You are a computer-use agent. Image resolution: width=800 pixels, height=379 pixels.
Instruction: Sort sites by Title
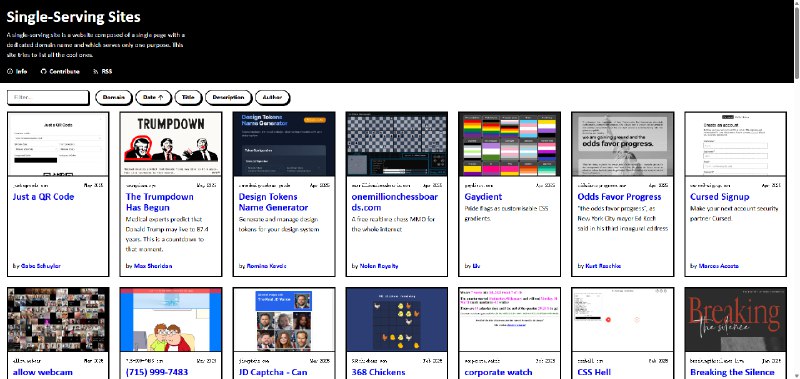[x=188, y=97]
